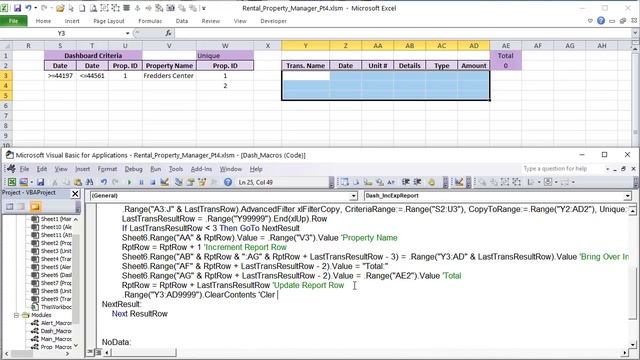Viewport: 640px width, 360px height.
Task: Close the Project - VBAProject pane
Action: click(75, 193)
